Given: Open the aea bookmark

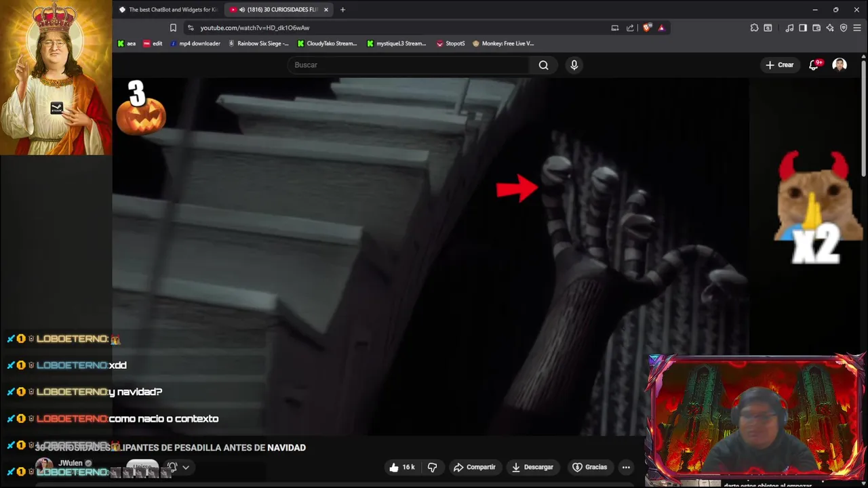Looking at the screenshot, I should tap(127, 43).
